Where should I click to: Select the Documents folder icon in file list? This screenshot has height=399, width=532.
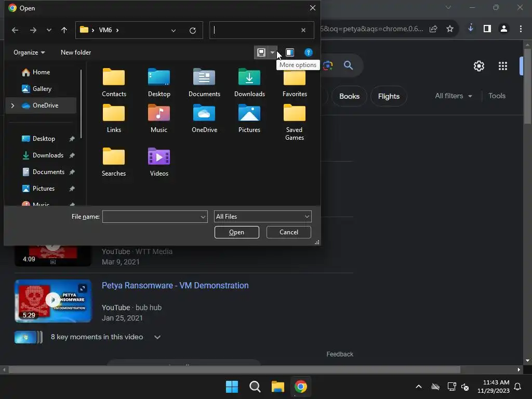click(x=204, y=83)
